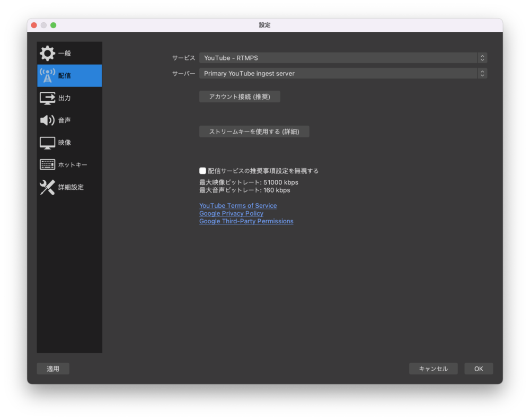
Task: Open the 詳細設定 wrench tools icon
Action: click(x=47, y=187)
